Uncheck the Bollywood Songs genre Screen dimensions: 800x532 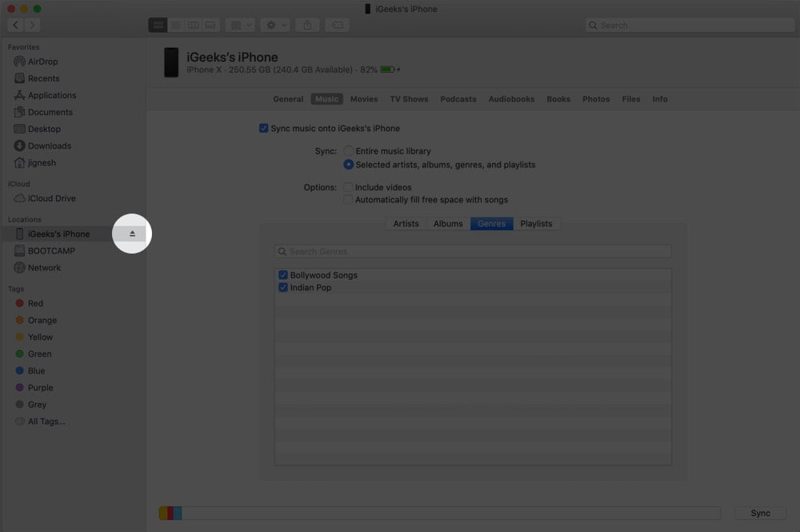pos(283,275)
